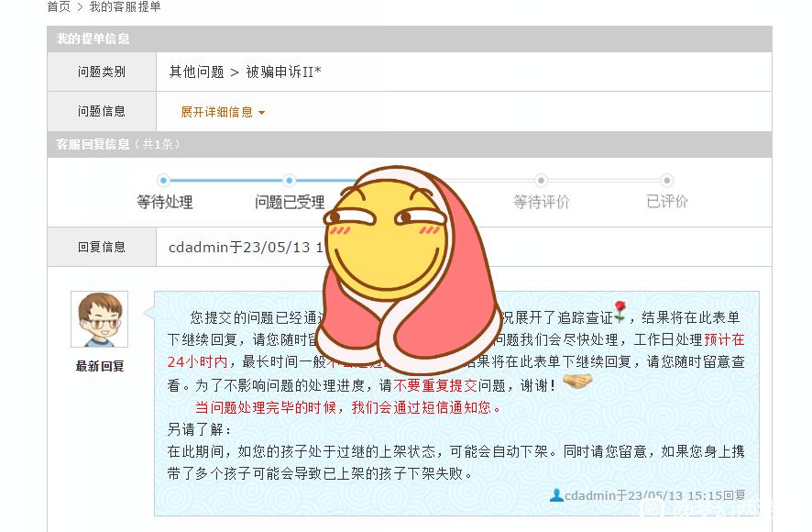
Task: Select the 等待处理 progress step dot
Action: (x=164, y=181)
